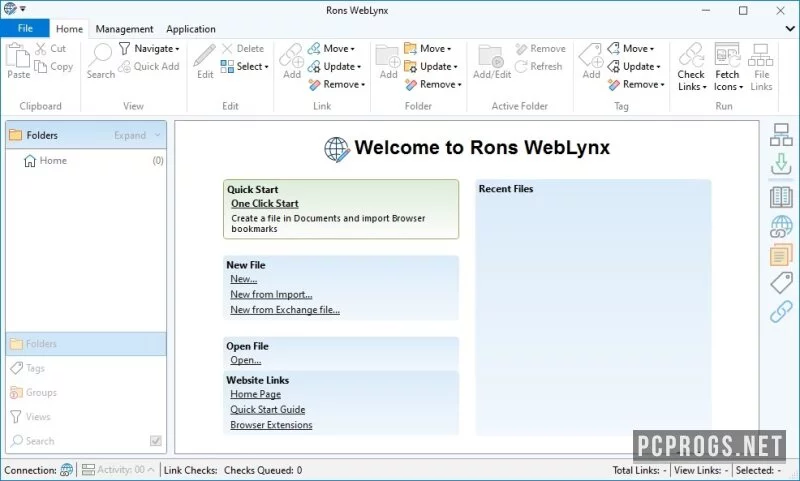Viewport: 800px width, 481px height.
Task: Click the New... link under New File
Action: pos(243,279)
